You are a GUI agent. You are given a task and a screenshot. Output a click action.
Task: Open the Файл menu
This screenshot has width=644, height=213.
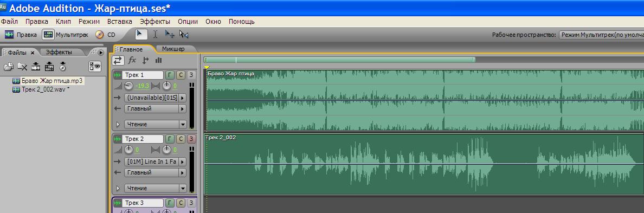click(x=9, y=21)
